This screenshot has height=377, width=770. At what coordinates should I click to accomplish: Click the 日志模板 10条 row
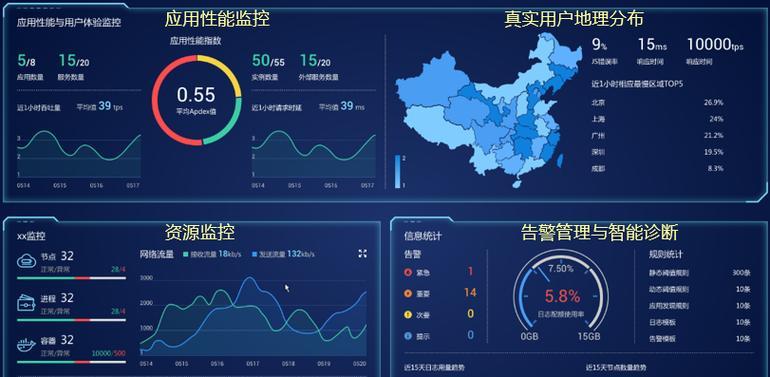click(x=700, y=322)
